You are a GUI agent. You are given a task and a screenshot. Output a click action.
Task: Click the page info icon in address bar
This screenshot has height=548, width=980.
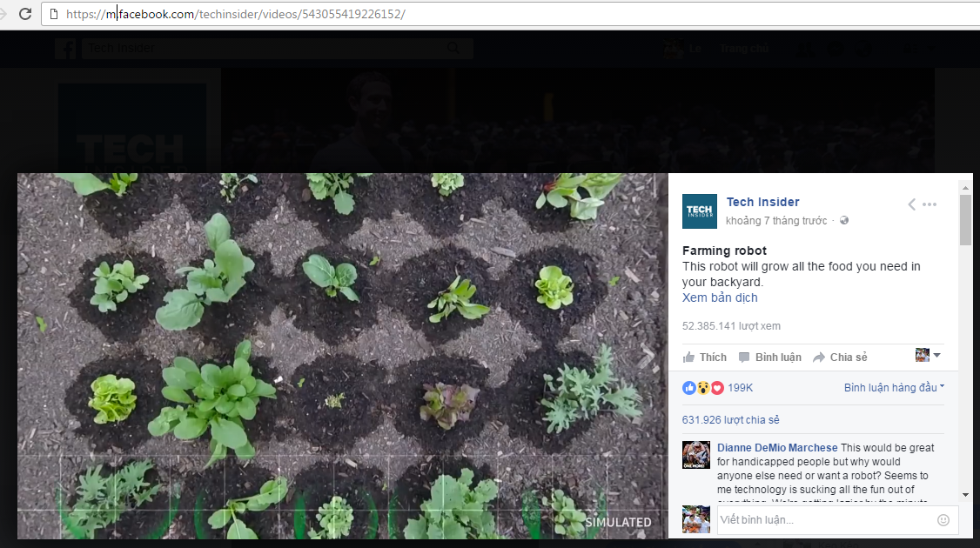coord(54,14)
